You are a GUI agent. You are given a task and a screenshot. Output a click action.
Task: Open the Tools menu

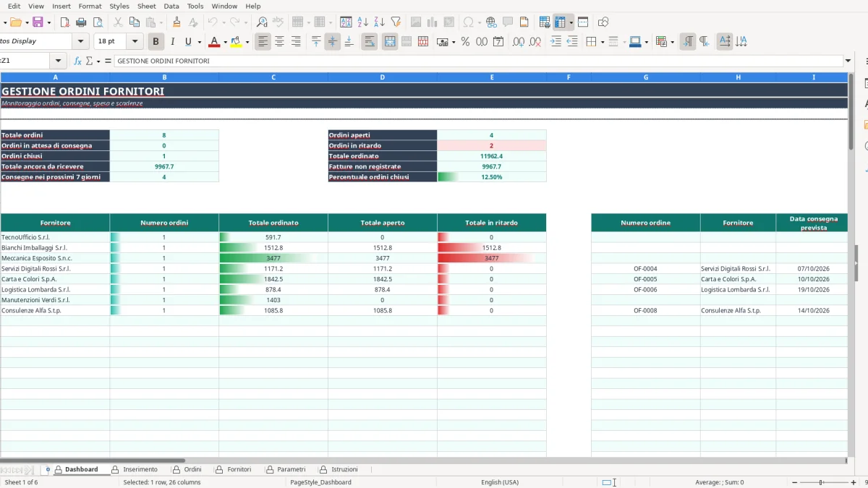195,6
